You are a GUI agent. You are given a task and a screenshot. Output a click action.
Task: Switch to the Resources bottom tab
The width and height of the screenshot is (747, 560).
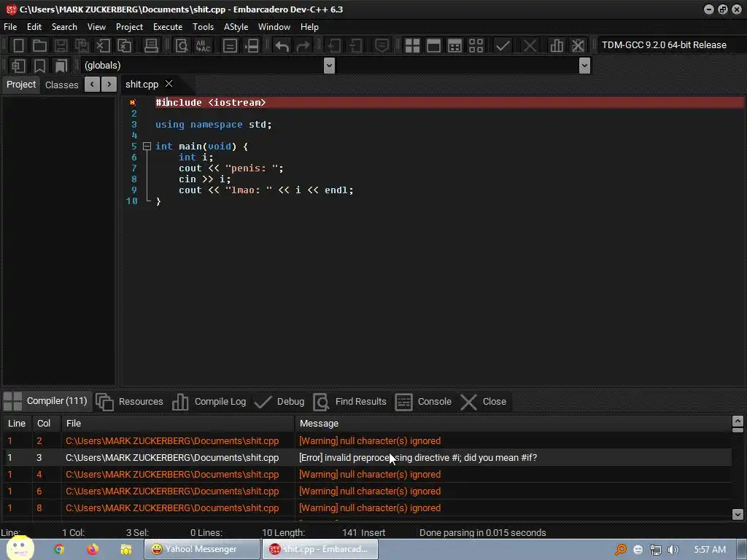pyautogui.click(x=130, y=402)
